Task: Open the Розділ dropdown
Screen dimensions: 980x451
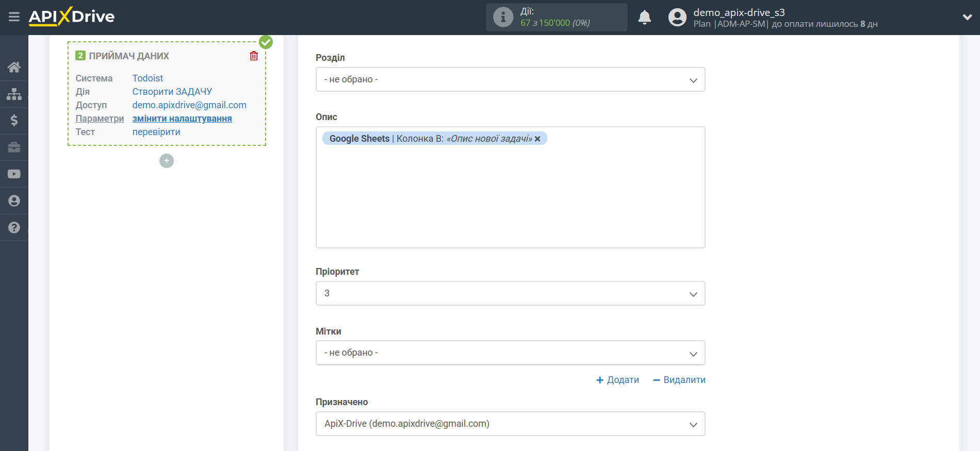Action: 510,79
